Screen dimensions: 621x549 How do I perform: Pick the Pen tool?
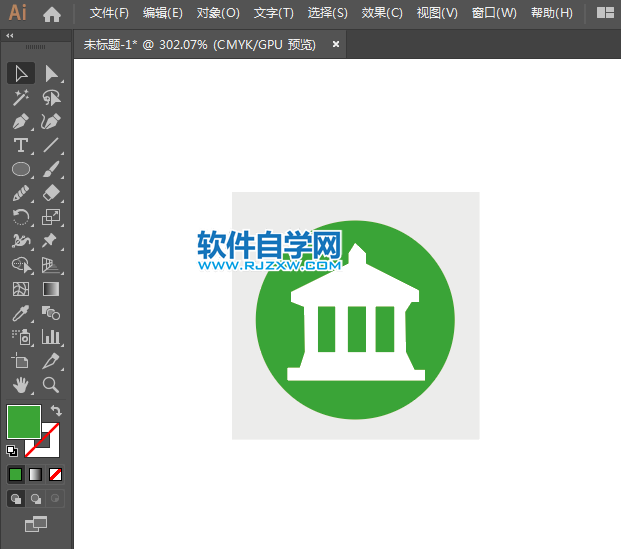pos(20,121)
